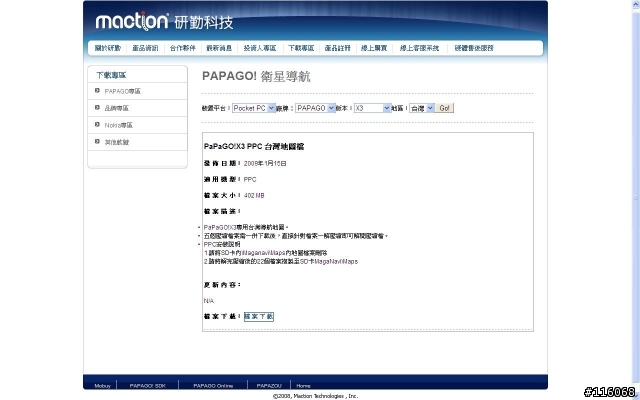Click the PAPAGO! 衛星導航 page heading
This screenshot has height=400, width=640.
(x=256, y=76)
